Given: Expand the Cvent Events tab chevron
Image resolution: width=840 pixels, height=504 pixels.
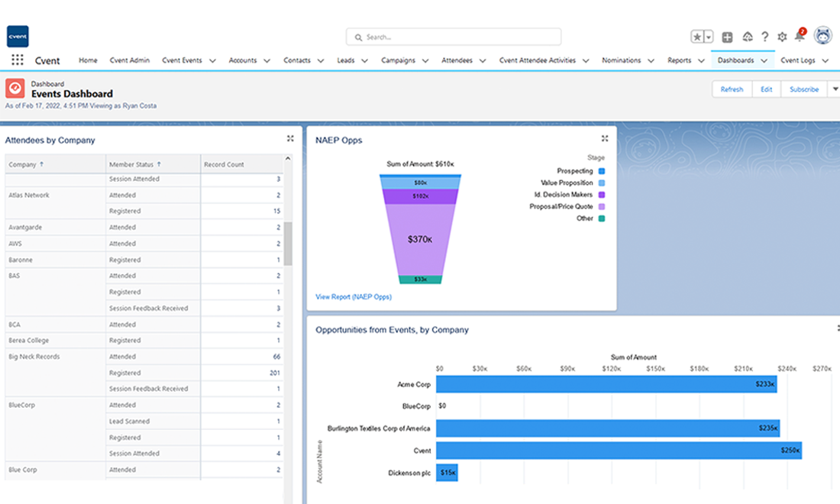Looking at the screenshot, I should click(213, 61).
